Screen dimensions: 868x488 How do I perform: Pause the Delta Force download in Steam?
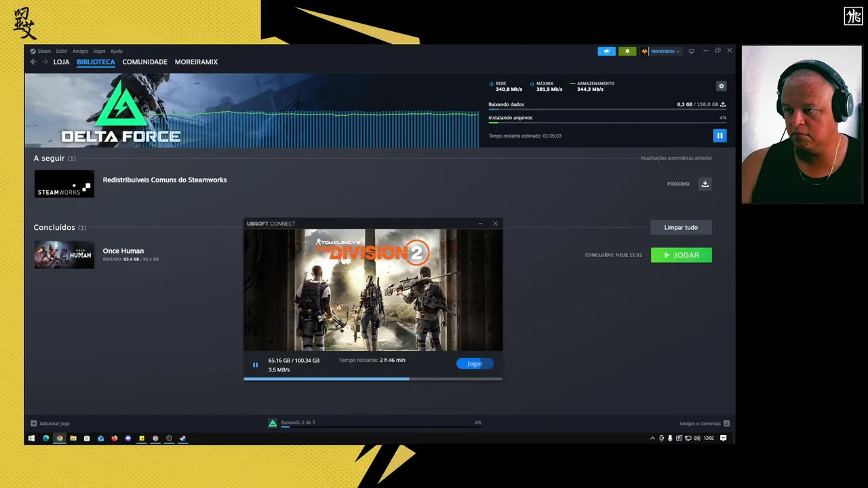coord(719,136)
